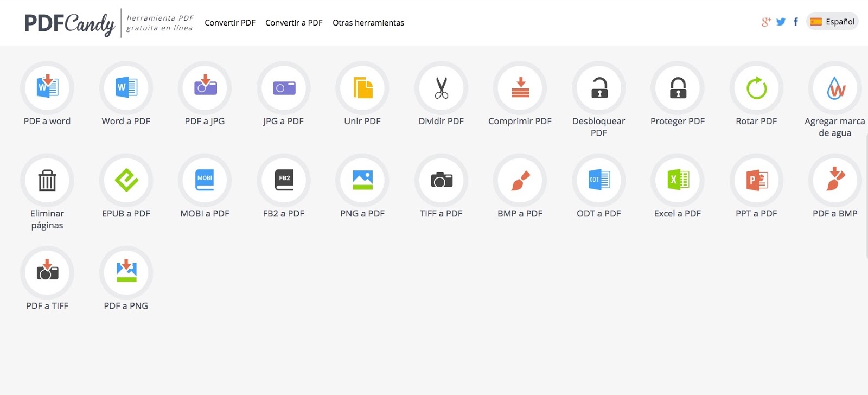
Task: Click the 'Proteger PDF' text label
Action: (678, 121)
